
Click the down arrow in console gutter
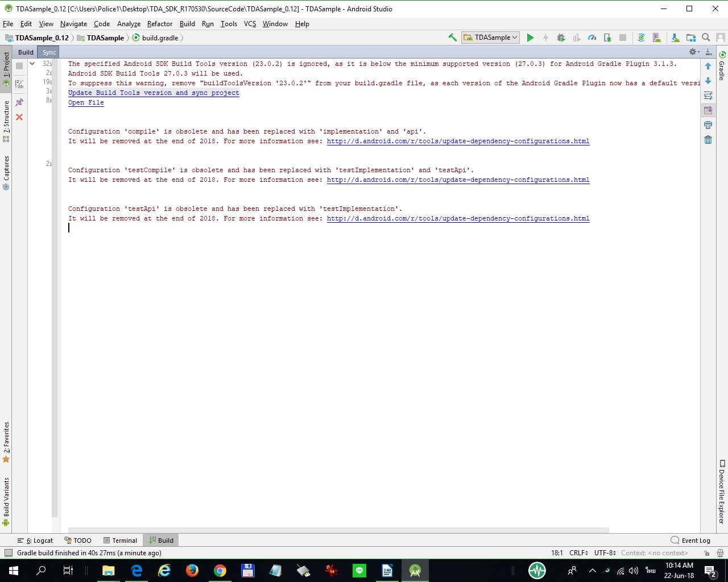click(x=708, y=81)
